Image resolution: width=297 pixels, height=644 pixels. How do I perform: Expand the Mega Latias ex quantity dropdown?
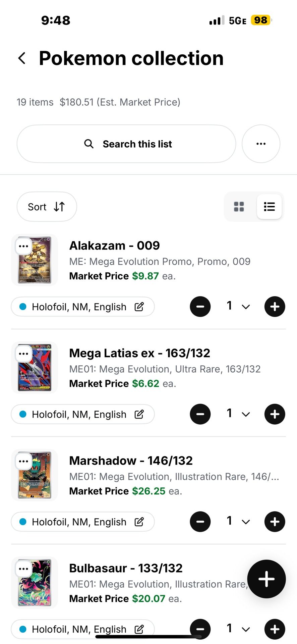246,415
